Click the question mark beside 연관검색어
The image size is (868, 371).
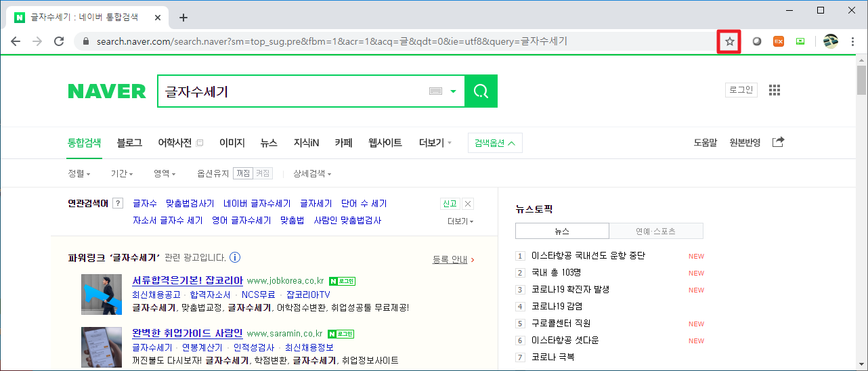[118, 203]
